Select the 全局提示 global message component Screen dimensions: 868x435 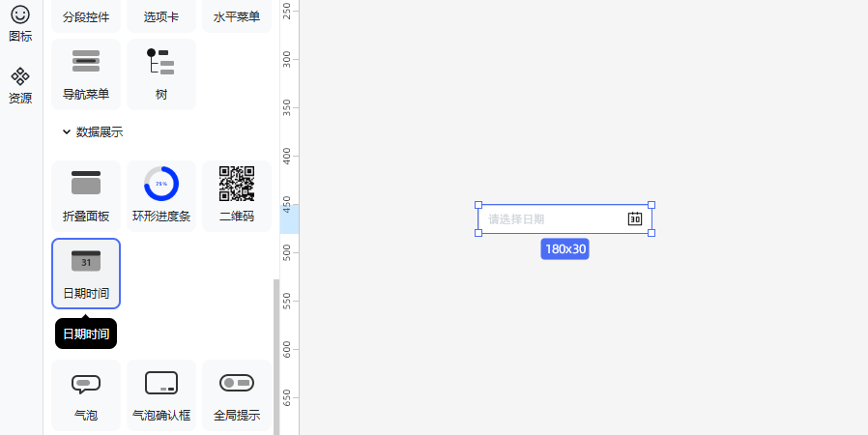coord(236,394)
